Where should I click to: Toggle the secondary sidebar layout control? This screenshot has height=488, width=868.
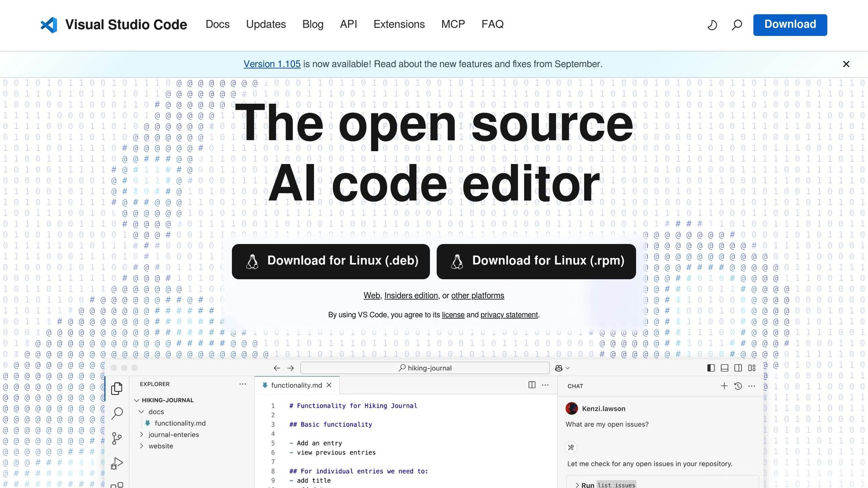(x=738, y=368)
